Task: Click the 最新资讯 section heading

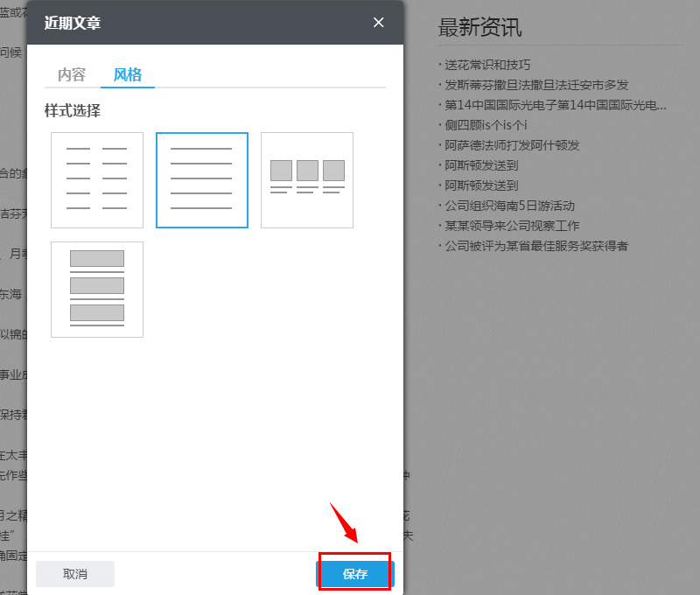Action: [x=479, y=27]
